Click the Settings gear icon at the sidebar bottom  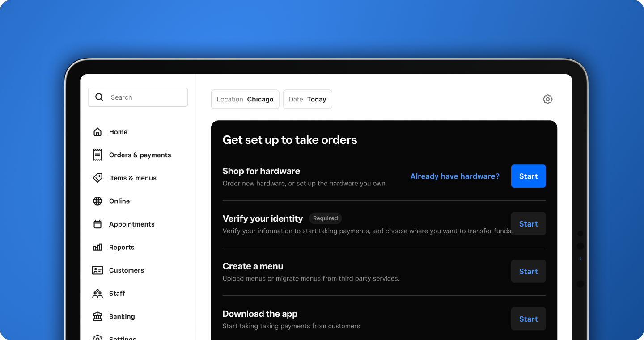tap(97, 338)
